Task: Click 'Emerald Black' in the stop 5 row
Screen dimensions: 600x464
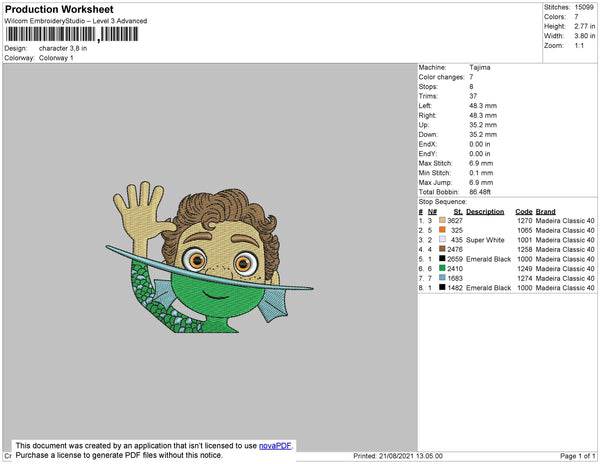Action: click(488, 259)
